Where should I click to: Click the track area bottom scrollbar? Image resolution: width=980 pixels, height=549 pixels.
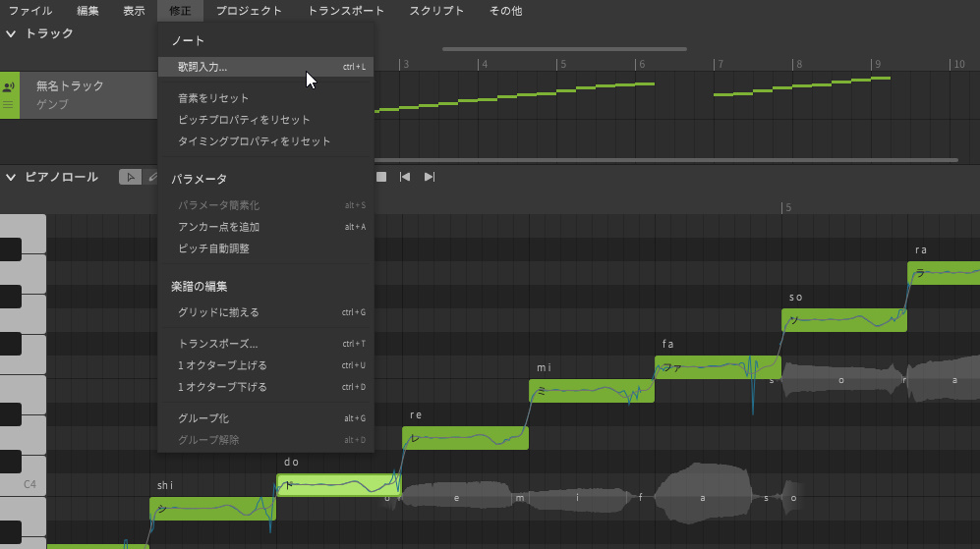pos(665,160)
